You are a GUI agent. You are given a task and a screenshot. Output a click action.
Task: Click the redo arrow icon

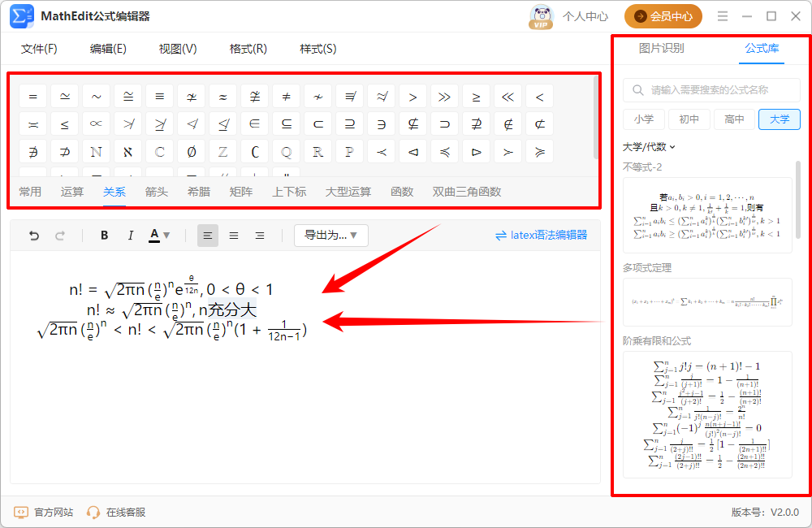pos(60,236)
